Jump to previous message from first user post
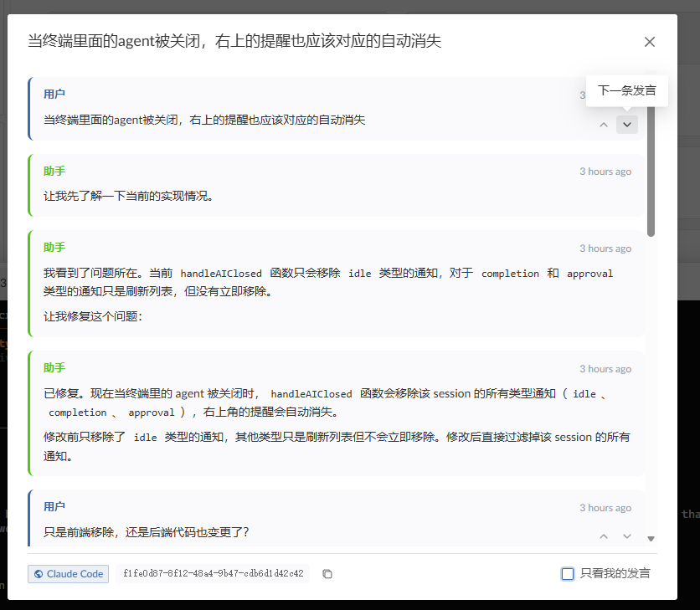This screenshot has width=700, height=610. [x=604, y=125]
